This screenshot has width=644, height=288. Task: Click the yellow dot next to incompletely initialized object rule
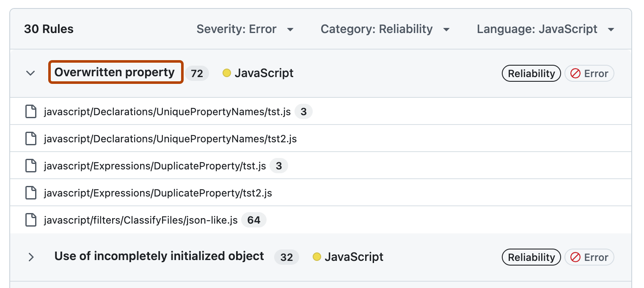(316, 257)
